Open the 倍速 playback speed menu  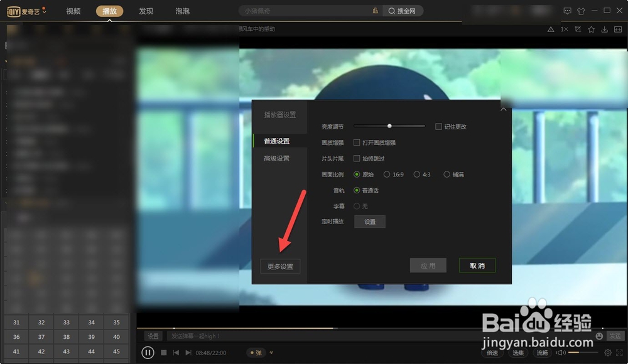[492, 353]
